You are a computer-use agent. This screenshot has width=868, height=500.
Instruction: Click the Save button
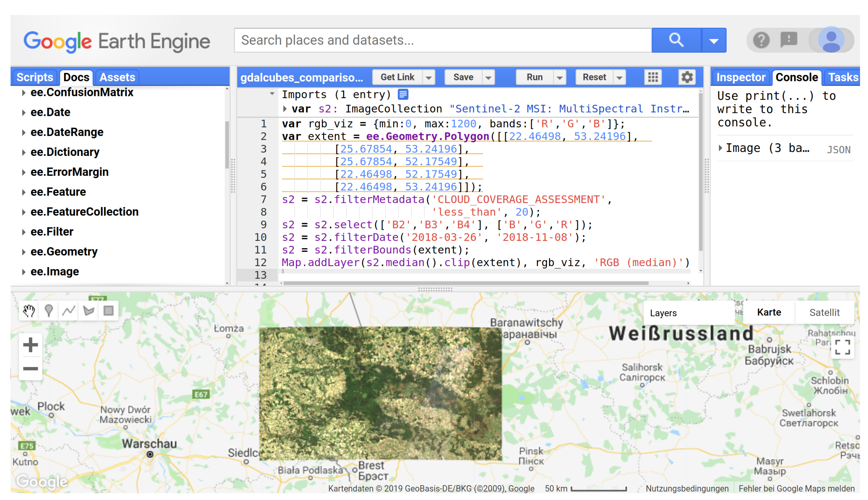[463, 77]
